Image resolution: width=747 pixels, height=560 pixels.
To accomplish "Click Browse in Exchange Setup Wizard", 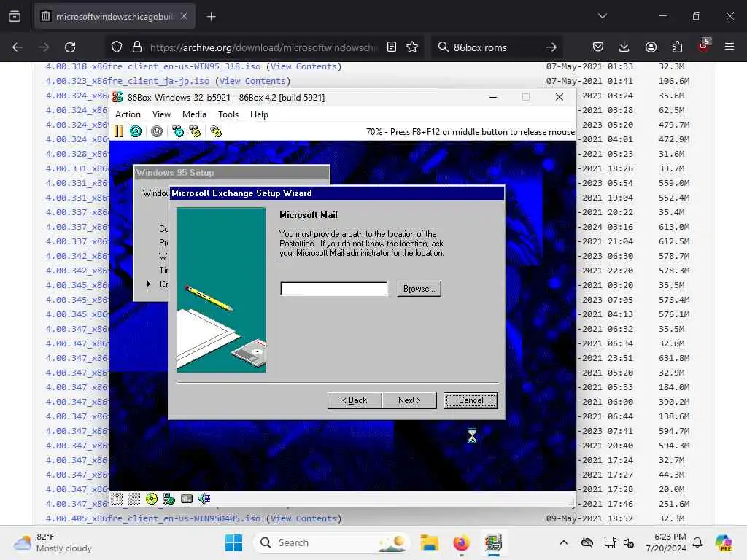I will pyautogui.click(x=419, y=289).
